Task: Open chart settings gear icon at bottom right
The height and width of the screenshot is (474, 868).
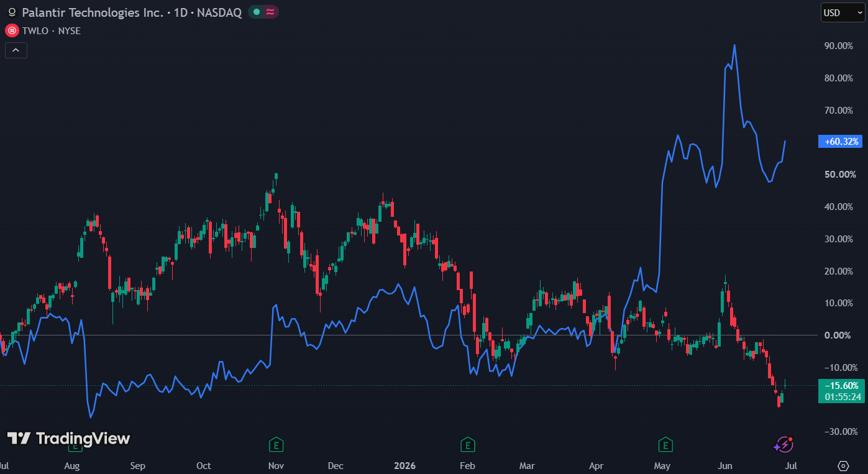Action: point(843,466)
